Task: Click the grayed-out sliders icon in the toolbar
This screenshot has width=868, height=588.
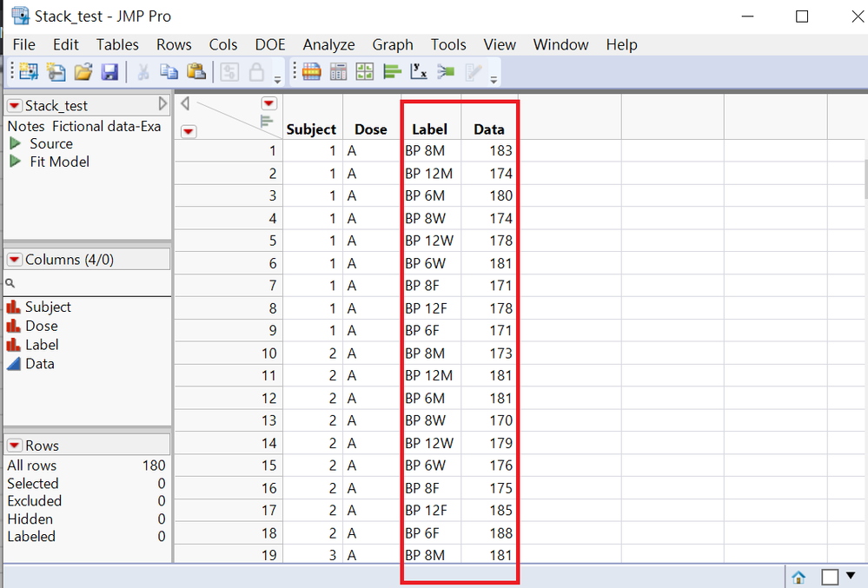Action: 229,71
